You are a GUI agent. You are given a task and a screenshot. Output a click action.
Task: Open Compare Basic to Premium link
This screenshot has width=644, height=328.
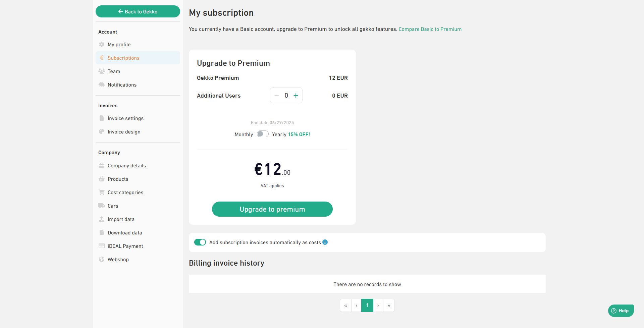430,29
